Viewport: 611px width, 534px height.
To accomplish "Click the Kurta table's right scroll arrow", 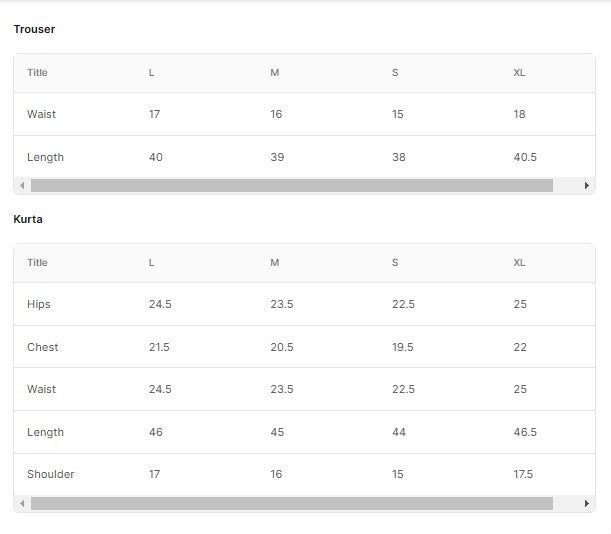I will [586, 504].
